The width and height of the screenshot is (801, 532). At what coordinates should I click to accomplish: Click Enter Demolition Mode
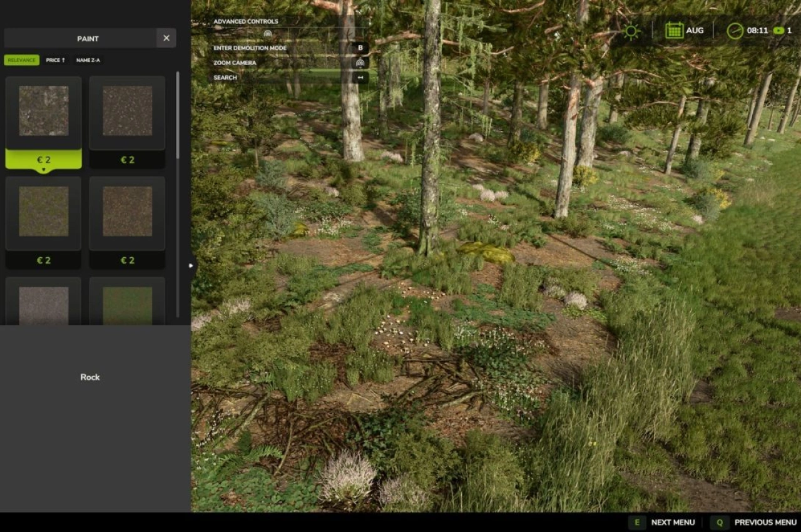coord(250,48)
